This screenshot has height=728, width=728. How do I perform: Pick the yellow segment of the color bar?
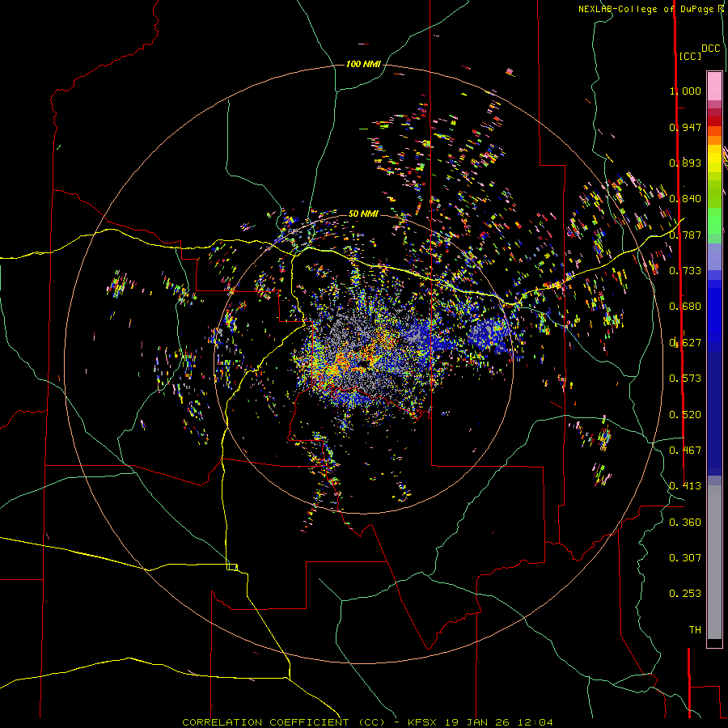click(x=714, y=159)
